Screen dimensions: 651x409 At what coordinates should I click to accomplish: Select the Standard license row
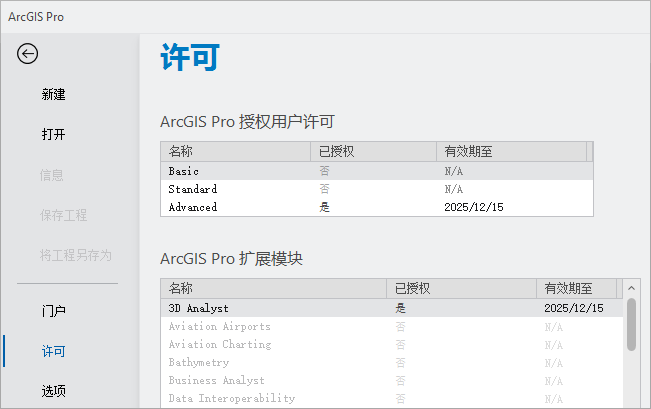click(377, 189)
